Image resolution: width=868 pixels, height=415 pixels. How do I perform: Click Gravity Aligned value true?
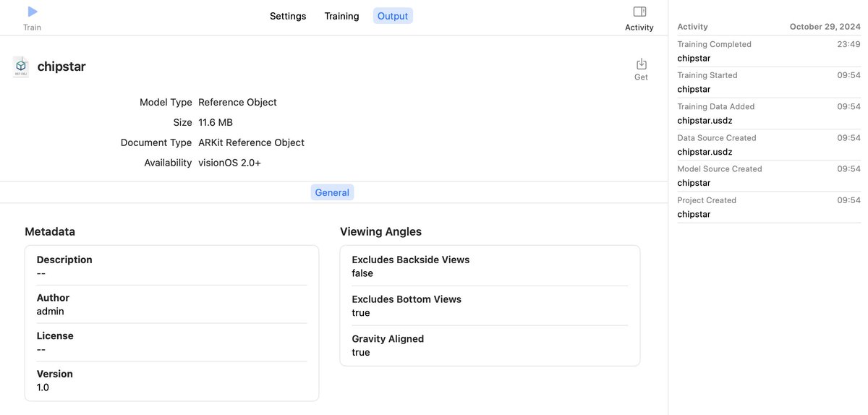(x=361, y=353)
